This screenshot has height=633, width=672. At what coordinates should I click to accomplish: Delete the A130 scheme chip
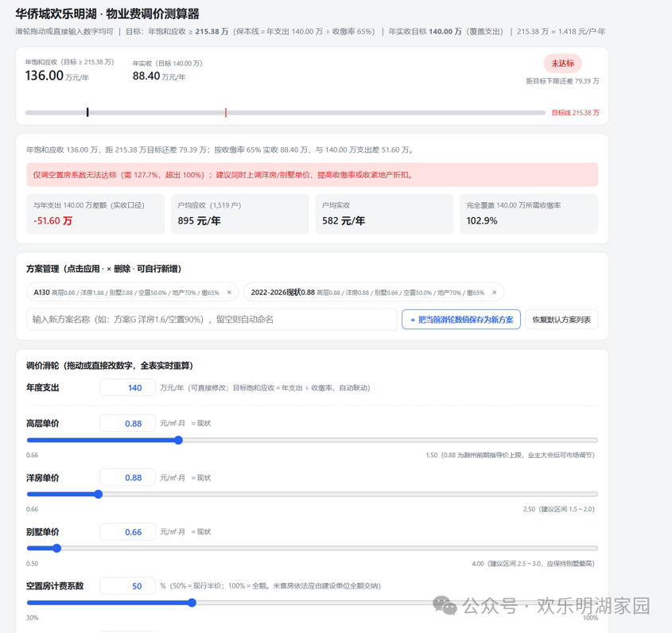coord(229,293)
